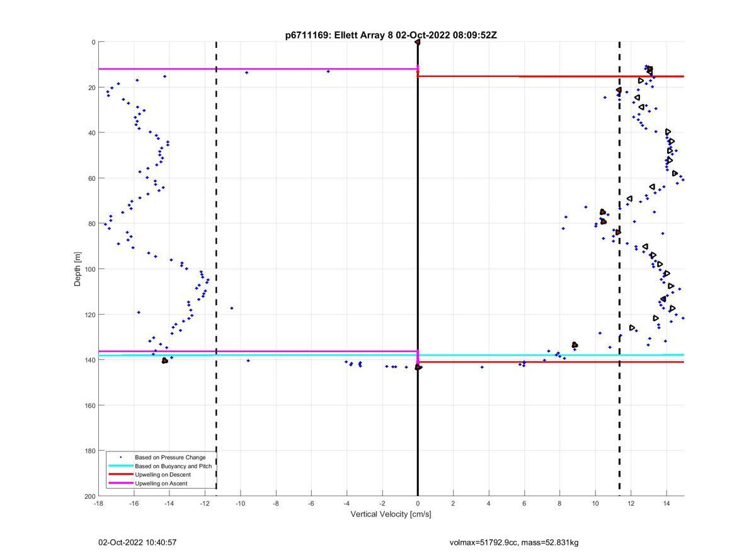Click the x-axis tick label '-16'
Viewport: 756px width, 558px height.
[x=134, y=503]
